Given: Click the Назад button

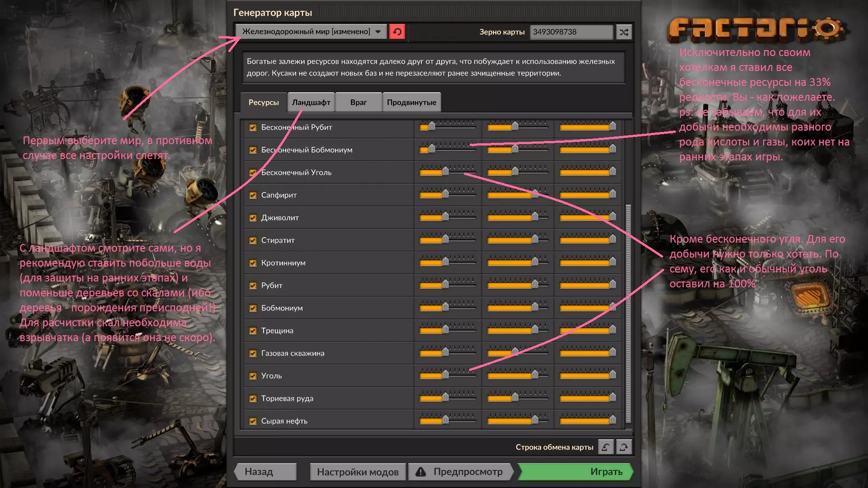Looking at the screenshot, I should [x=265, y=472].
